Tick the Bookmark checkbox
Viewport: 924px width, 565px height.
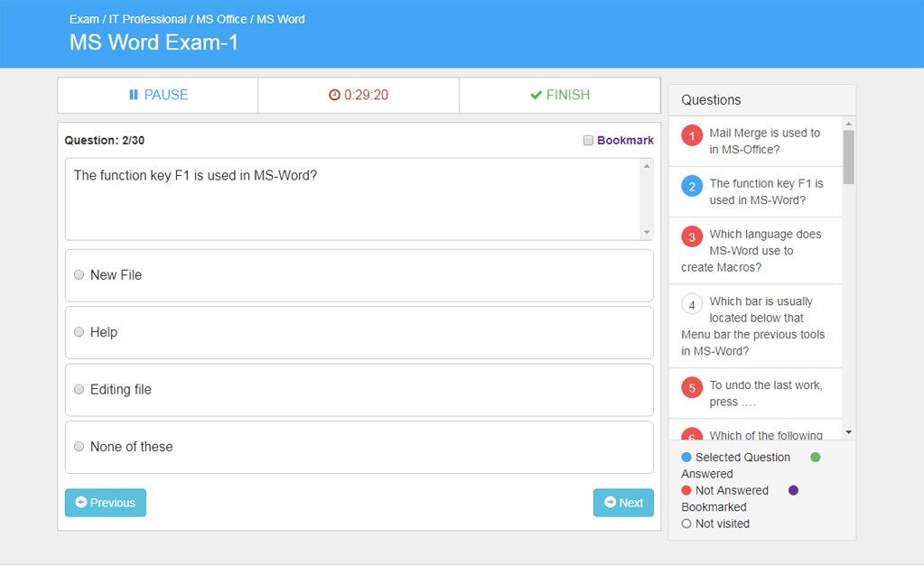tap(588, 140)
